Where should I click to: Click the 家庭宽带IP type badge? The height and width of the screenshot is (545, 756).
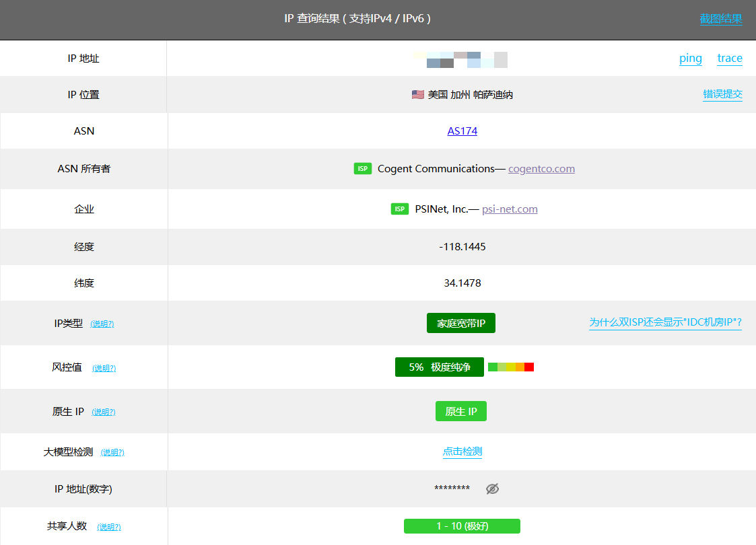pyautogui.click(x=460, y=324)
